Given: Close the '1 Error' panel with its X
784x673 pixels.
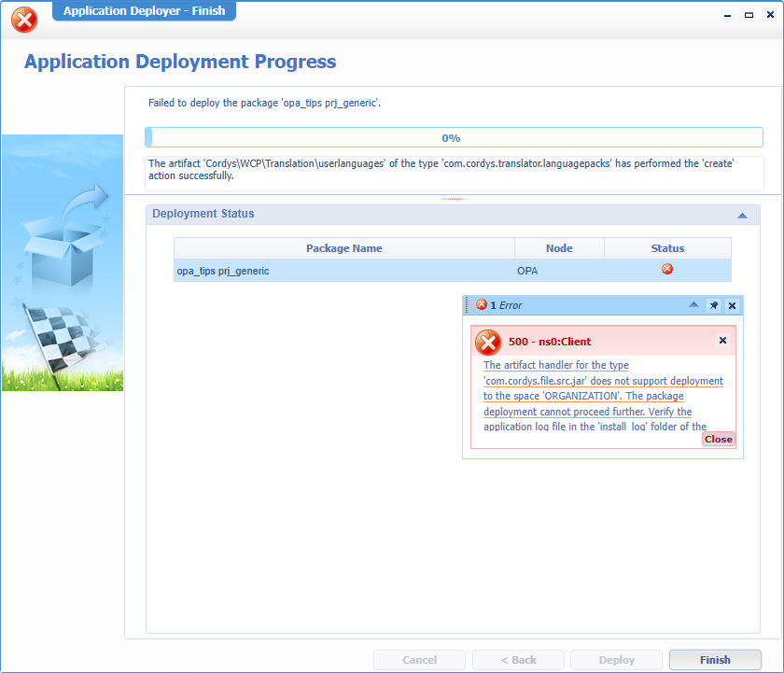Looking at the screenshot, I should tap(732, 305).
